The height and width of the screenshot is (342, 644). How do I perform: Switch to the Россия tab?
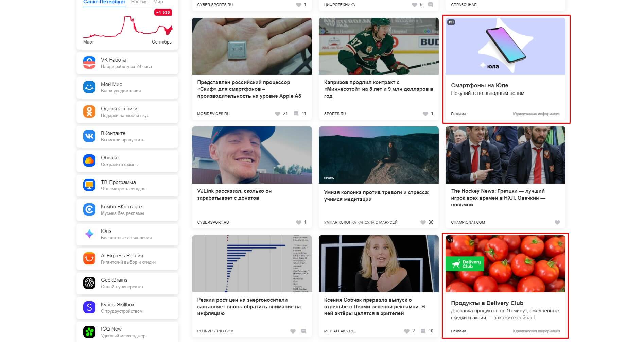tap(139, 2)
